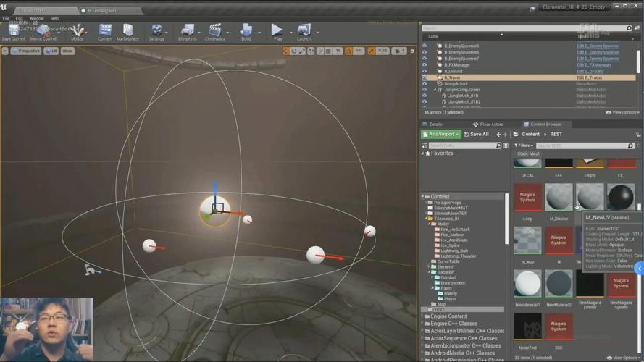
Task: Maximize the viewport with corner icon
Action: pyautogui.click(x=412, y=51)
